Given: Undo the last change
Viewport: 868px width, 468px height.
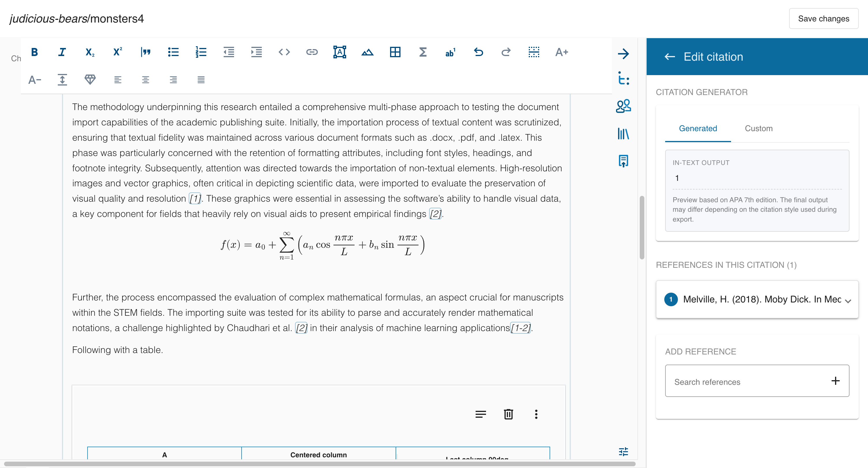Looking at the screenshot, I should coord(478,52).
